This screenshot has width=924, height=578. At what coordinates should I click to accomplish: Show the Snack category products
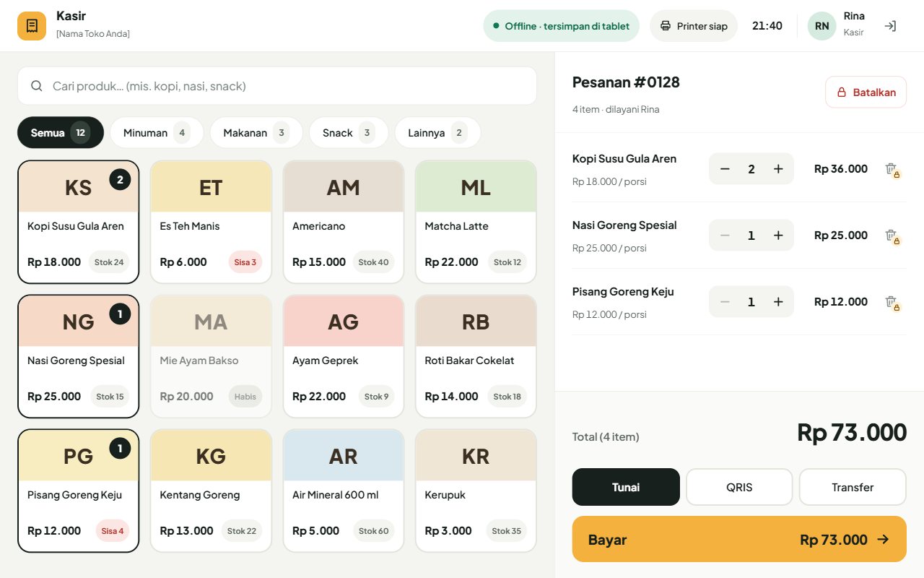click(349, 133)
